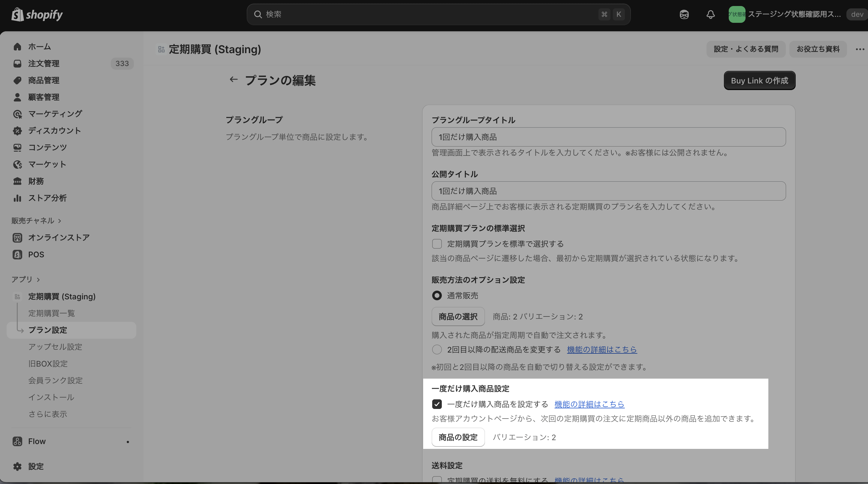Click the Shopify logo in the header

tap(37, 14)
